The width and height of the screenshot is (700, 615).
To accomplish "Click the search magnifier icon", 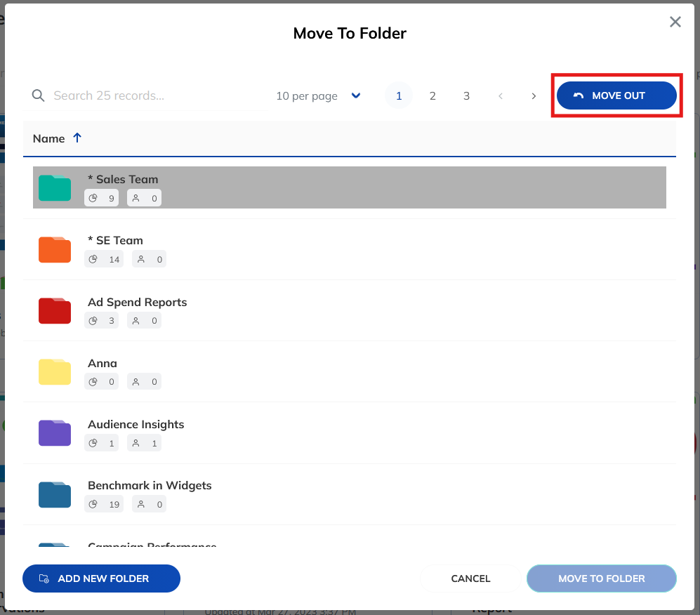I will [x=38, y=95].
